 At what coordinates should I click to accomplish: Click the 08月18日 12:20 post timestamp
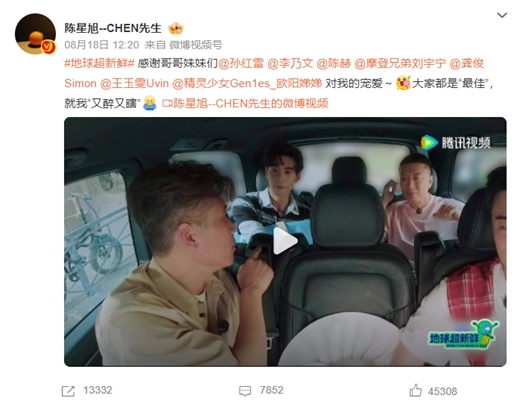102,45
